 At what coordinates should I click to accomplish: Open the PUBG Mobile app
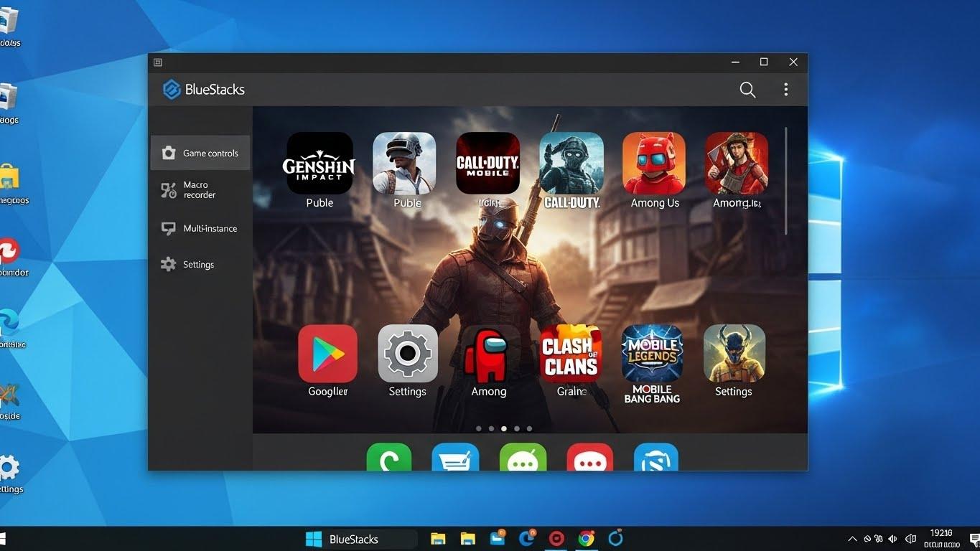(x=405, y=164)
